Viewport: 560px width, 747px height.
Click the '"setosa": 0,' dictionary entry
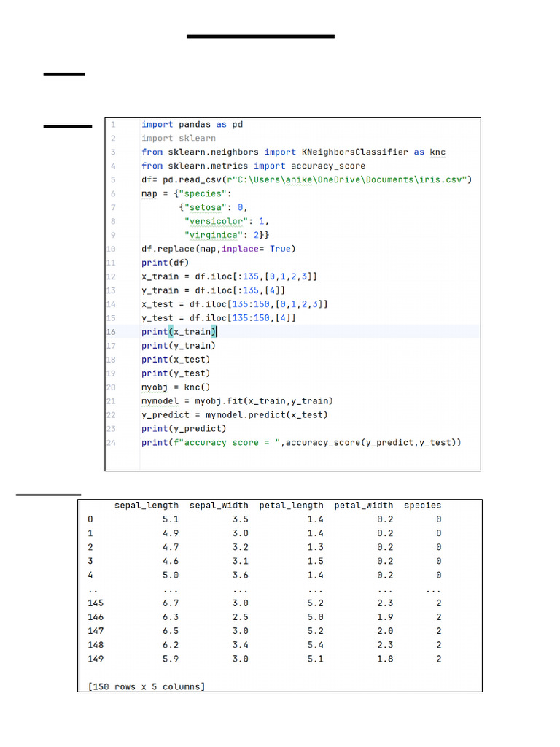click(x=214, y=207)
